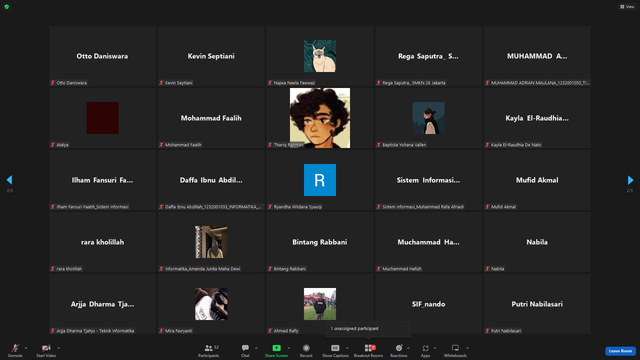Expand Apps options arrow
Image resolution: width=640 pixels, height=360 pixels.
435,348
